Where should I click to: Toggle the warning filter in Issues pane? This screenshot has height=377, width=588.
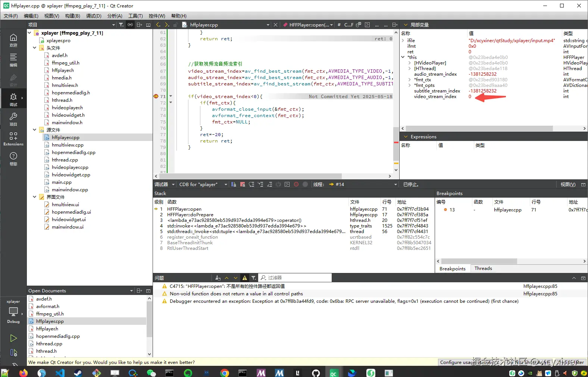pos(245,278)
